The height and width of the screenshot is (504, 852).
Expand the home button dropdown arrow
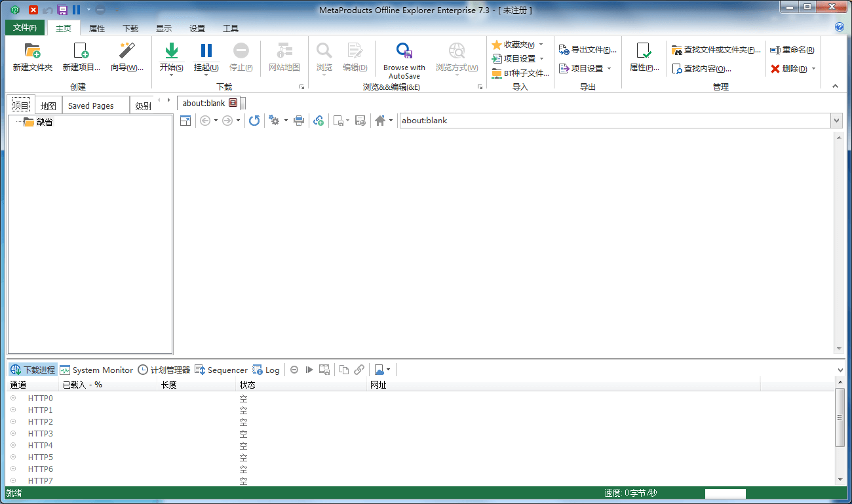(x=391, y=121)
